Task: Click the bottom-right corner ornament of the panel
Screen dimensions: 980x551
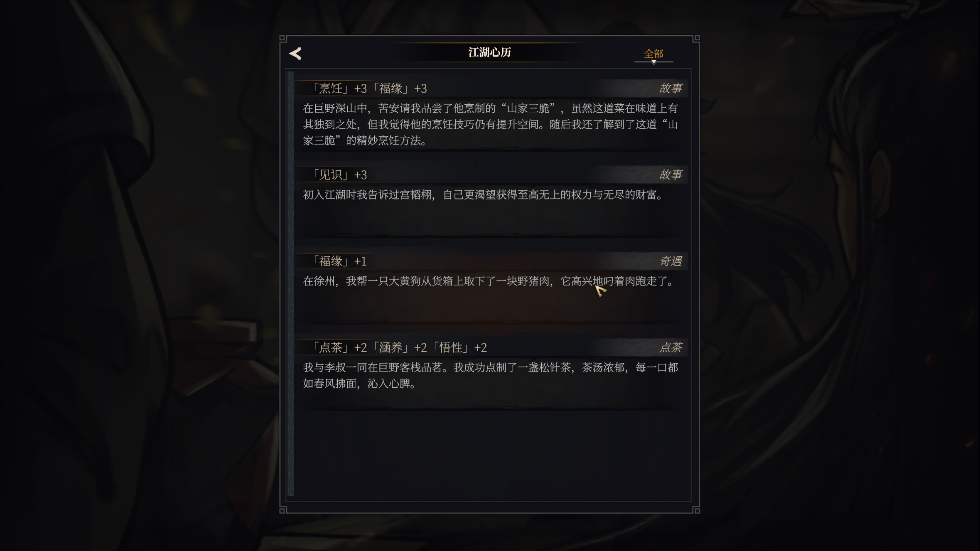Action: pyautogui.click(x=696, y=510)
